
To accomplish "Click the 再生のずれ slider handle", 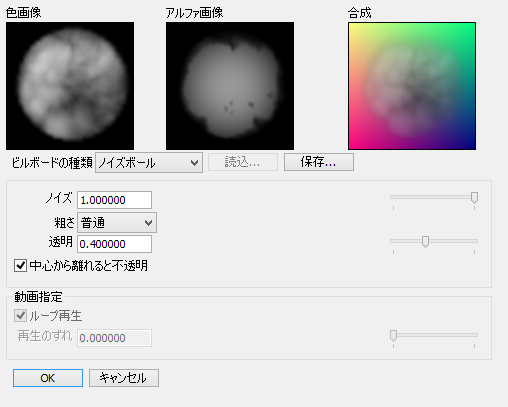I will [393, 336].
